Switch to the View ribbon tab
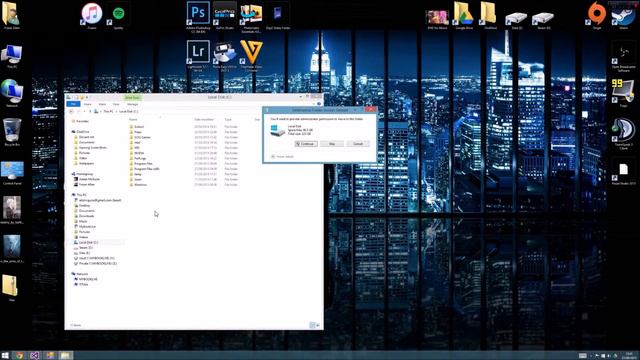Image resolution: width=640 pixels, height=360 pixels. click(116, 104)
